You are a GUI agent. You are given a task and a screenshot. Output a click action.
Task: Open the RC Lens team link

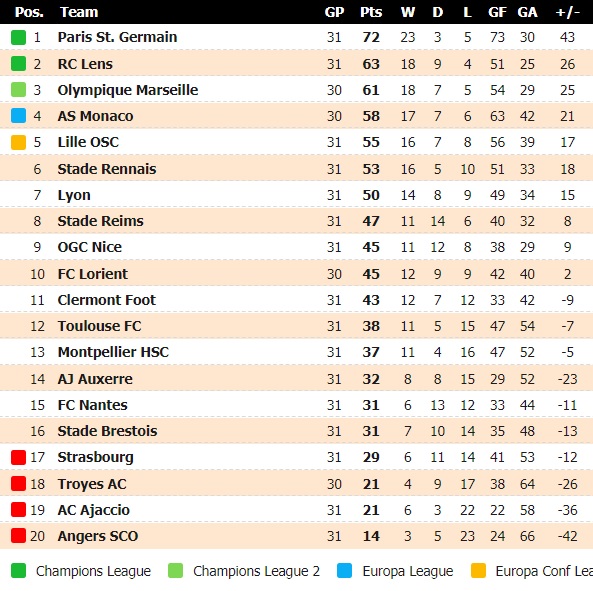(x=85, y=64)
